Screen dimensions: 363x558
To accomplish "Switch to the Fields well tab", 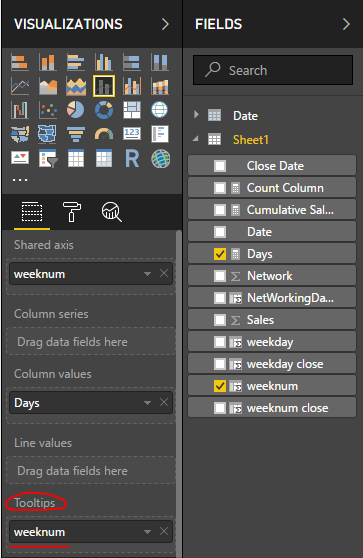I will pos(32,212).
